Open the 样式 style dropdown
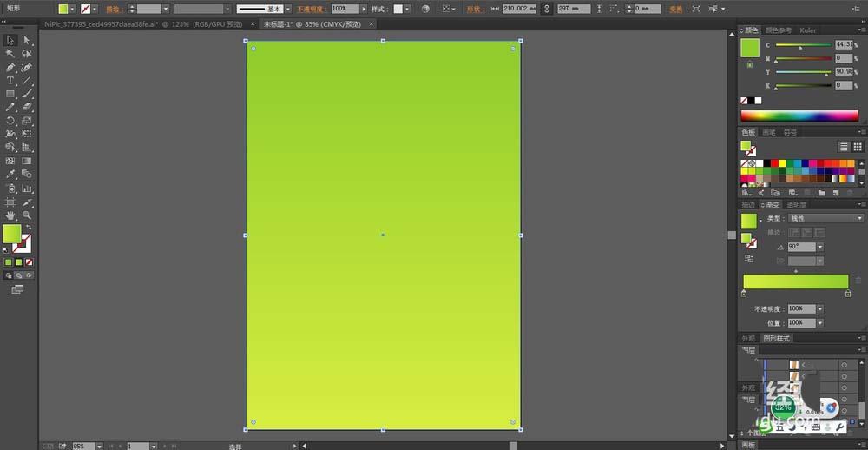The height and width of the screenshot is (450, 868). pyautogui.click(x=407, y=9)
